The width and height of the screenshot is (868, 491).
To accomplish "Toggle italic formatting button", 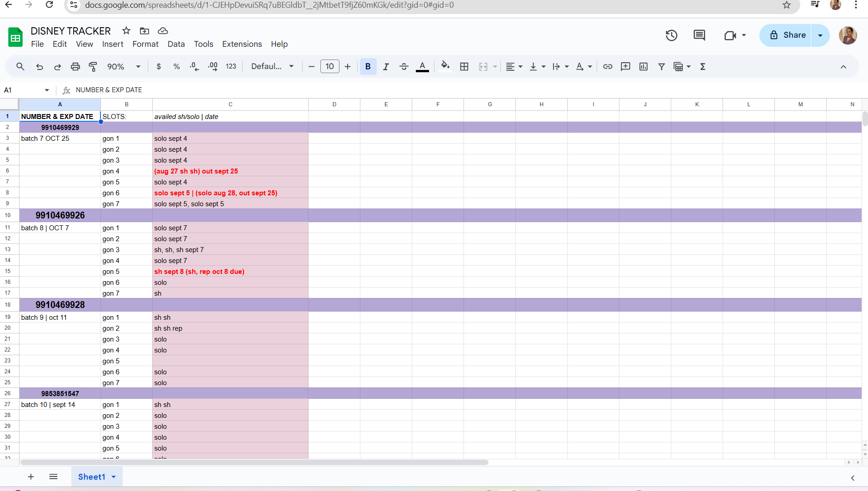I will [x=386, y=67].
